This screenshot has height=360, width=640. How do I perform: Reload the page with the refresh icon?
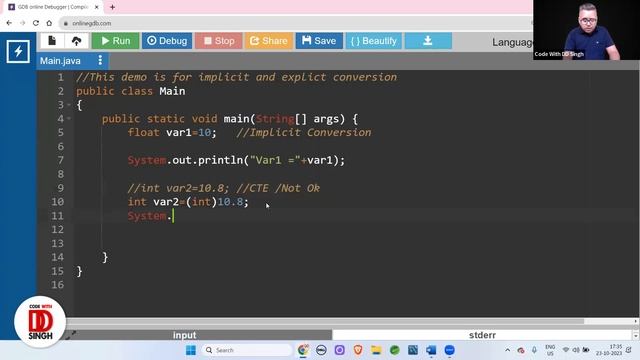[x=36, y=23]
